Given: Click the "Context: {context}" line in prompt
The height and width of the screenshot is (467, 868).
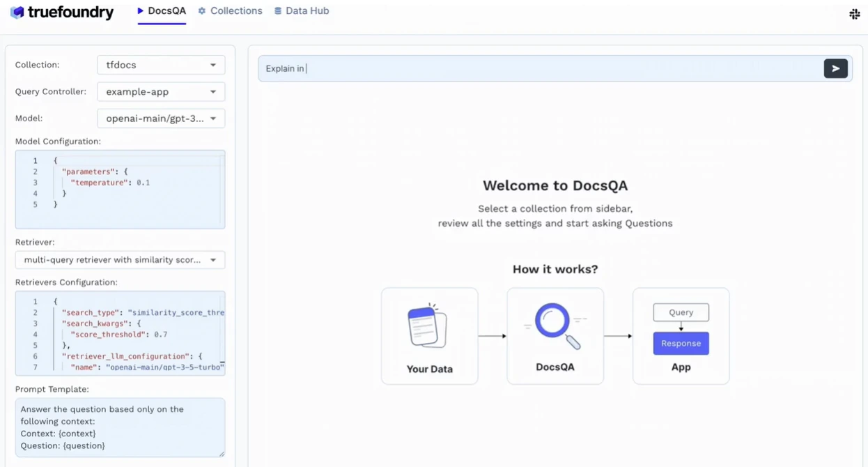Looking at the screenshot, I should (58, 434).
